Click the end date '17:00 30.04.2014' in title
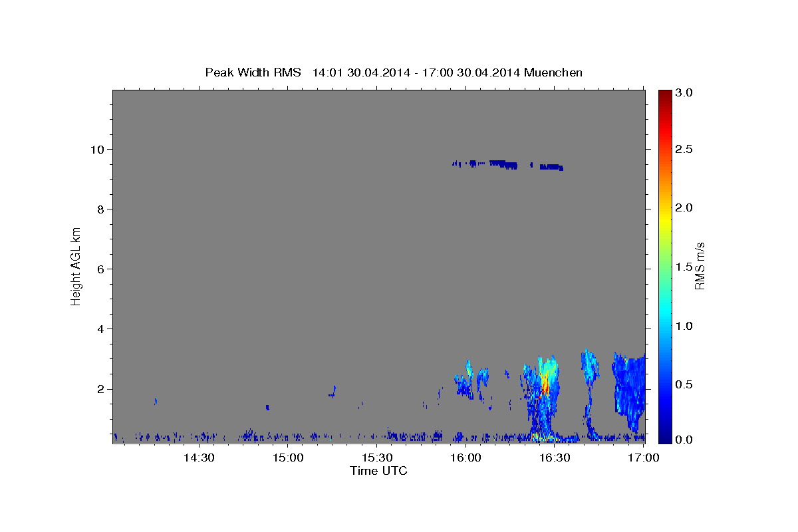The height and width of the screenshot is (532, 798). click(470, 72)
